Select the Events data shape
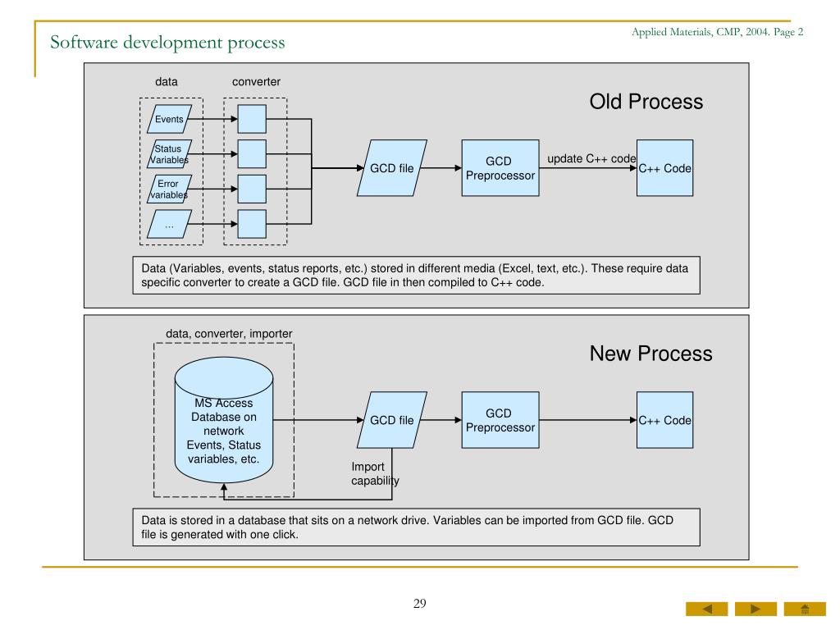The image size is (840, 630). (169, 119)
